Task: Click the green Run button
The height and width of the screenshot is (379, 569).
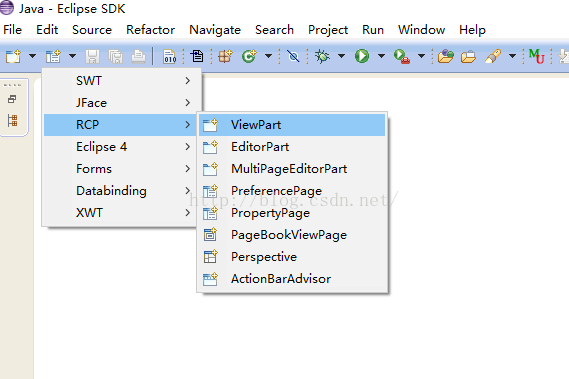Action: (362, 56)
